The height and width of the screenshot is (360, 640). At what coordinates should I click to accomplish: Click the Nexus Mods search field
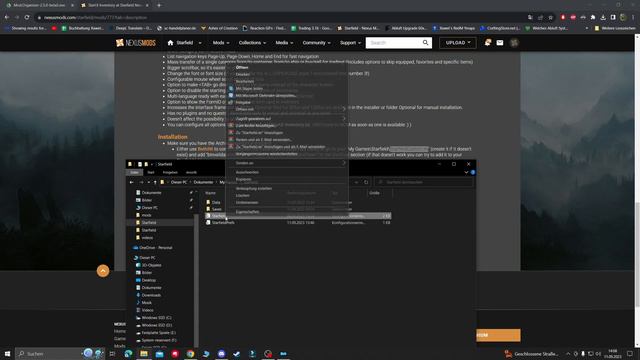394,42
